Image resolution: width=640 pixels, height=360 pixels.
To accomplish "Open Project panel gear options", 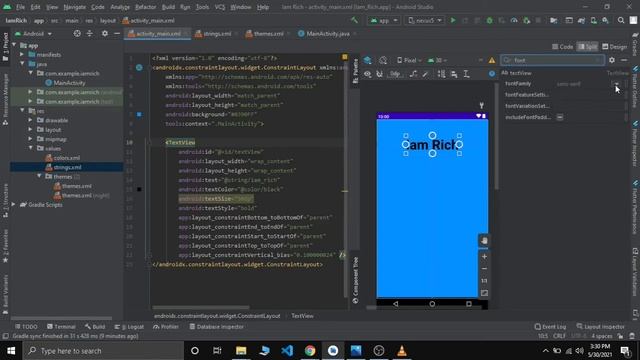I will tap(105, 33).
